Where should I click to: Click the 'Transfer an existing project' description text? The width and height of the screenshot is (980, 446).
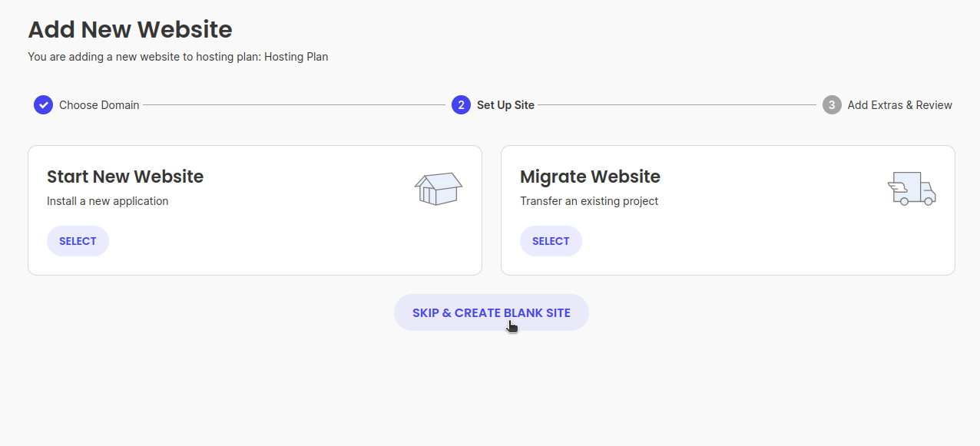point(589,201)
